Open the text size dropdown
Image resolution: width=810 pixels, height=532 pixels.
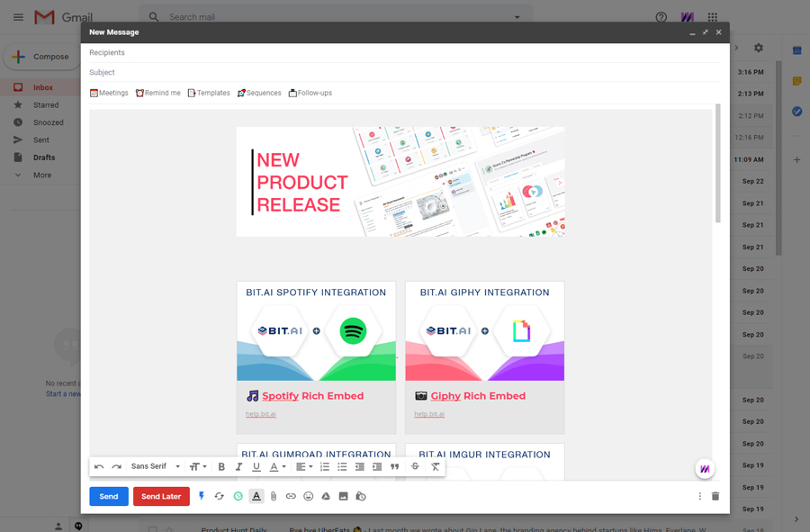point(198,467)
